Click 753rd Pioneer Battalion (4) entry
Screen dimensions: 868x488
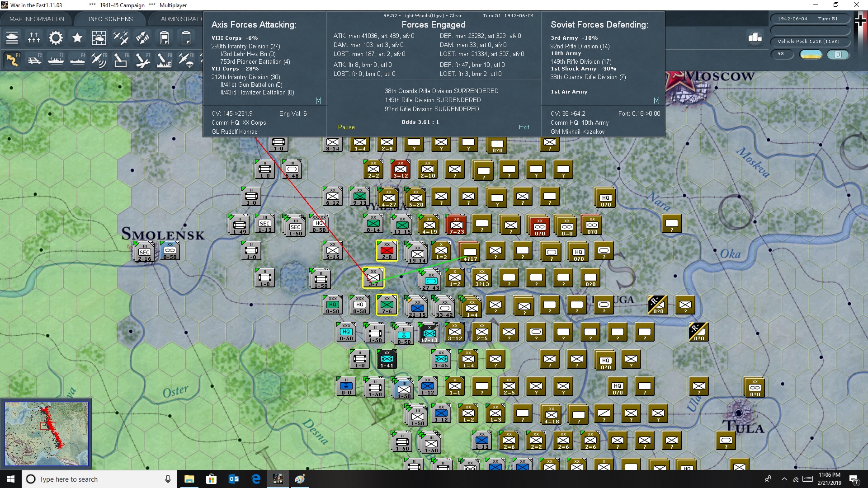coord(255,61)
